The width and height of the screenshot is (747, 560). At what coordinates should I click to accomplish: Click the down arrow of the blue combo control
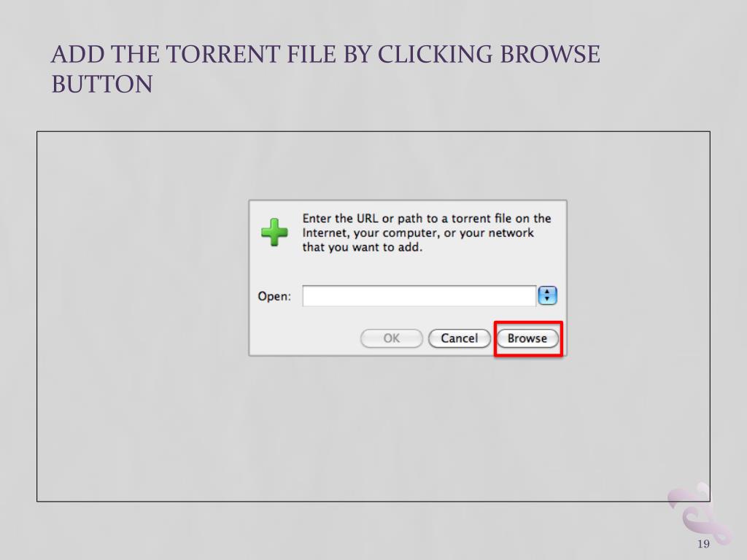click(x=547, y=300)
